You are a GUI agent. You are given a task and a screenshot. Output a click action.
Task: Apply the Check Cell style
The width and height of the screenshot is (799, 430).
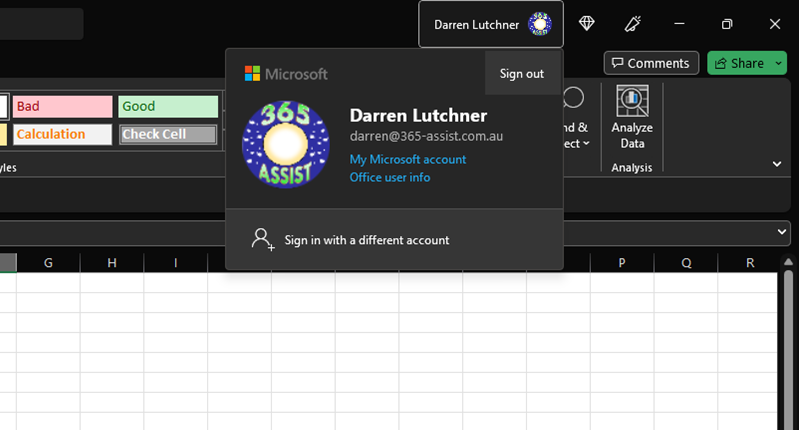168,135
